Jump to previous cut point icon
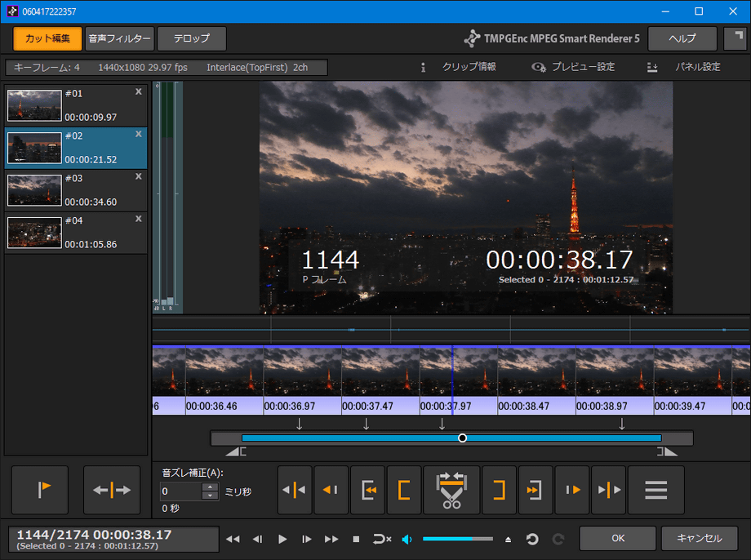Image resolution: width=751 pixels, height=560 pixels. coord(295,490)
